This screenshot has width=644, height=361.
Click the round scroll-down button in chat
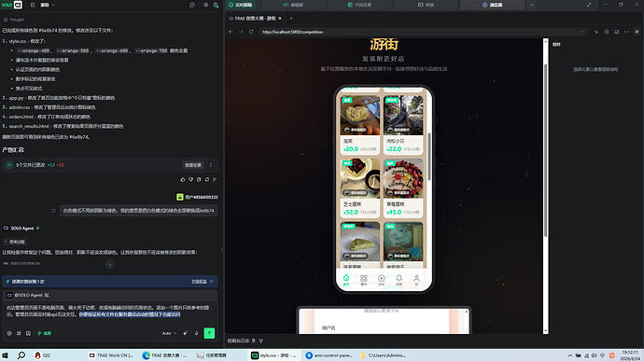pyautogui.click(x=110, y=265)
